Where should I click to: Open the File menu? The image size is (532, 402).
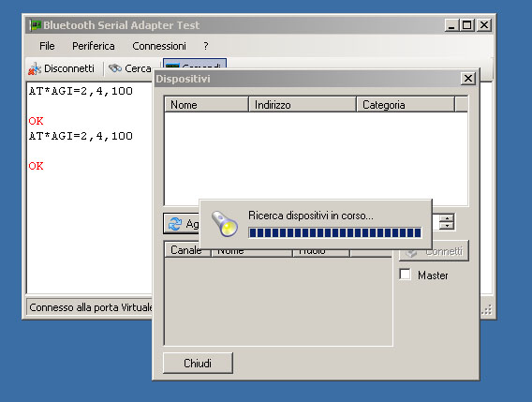(47, 46)
